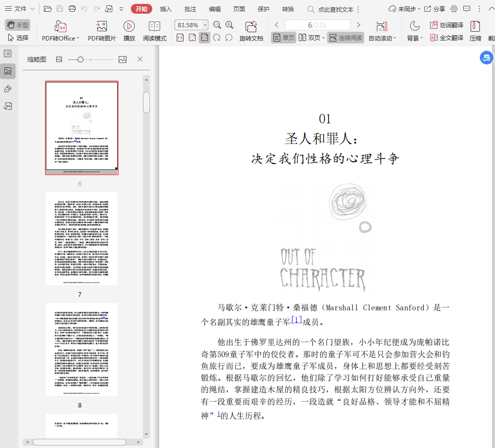Open the 全文翻译 full translation tool
The image size is (495, 448).
[447, 38]
